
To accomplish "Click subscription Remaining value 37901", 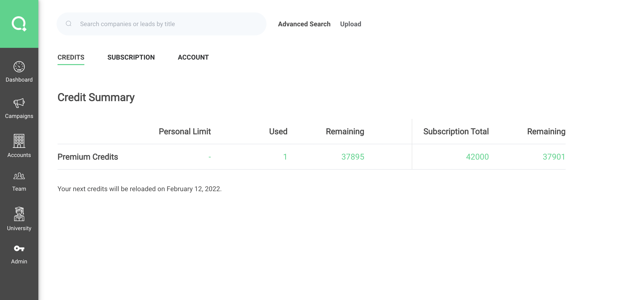I will [x=554, y=157].
